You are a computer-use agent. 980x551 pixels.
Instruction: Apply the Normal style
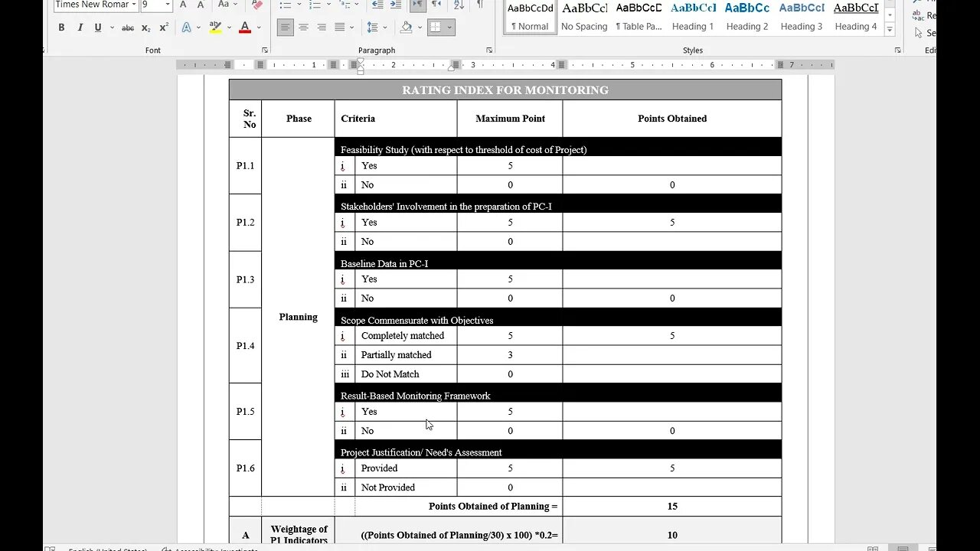coord(531,17)
